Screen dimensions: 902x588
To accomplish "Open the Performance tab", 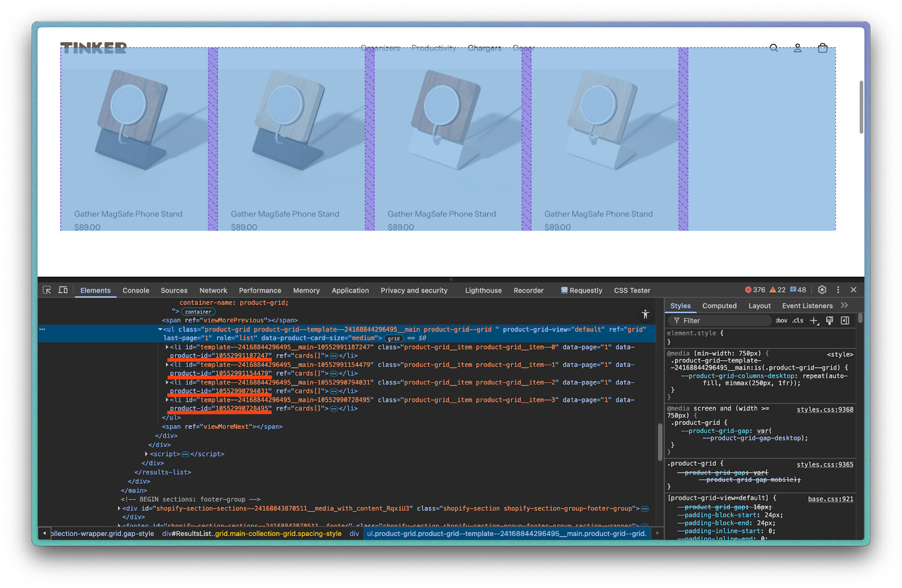I will pyautogui.click(x=260, y=290).
